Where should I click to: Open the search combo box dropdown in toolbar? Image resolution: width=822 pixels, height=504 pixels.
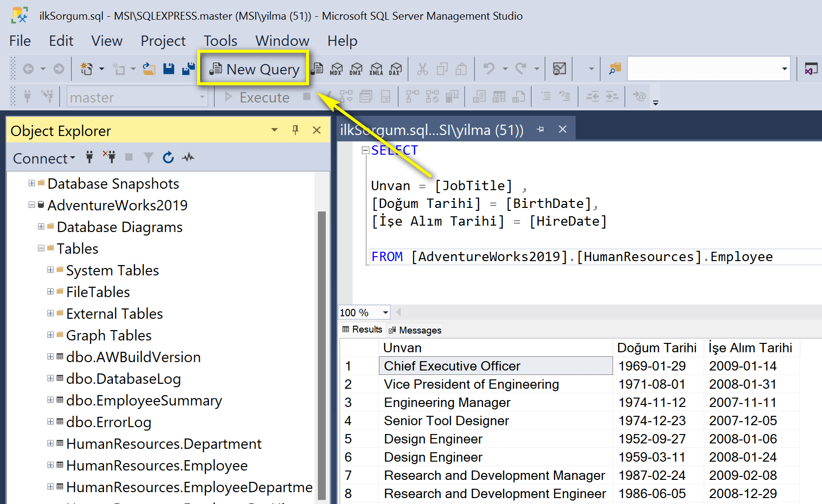[x=785, y=68]
